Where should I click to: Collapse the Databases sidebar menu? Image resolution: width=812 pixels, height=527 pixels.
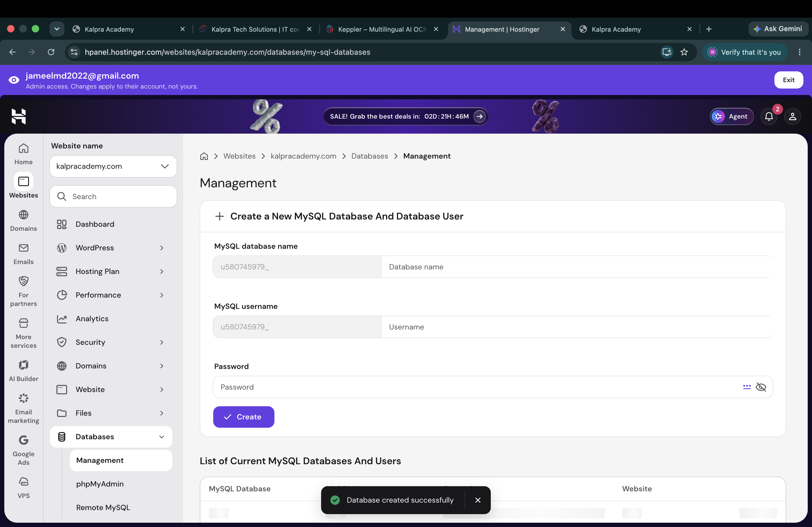coord(111,437)
